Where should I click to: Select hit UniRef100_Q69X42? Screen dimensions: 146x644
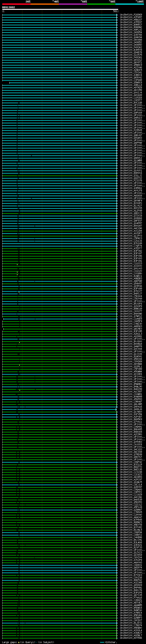tap(131, 77)
